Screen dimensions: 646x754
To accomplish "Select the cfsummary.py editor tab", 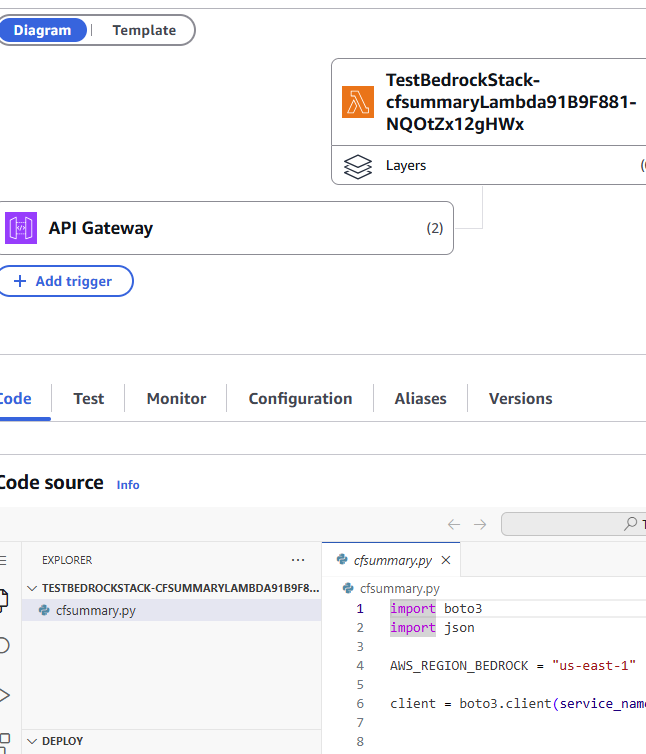I will pyautogui.click(x=393, y=560).
